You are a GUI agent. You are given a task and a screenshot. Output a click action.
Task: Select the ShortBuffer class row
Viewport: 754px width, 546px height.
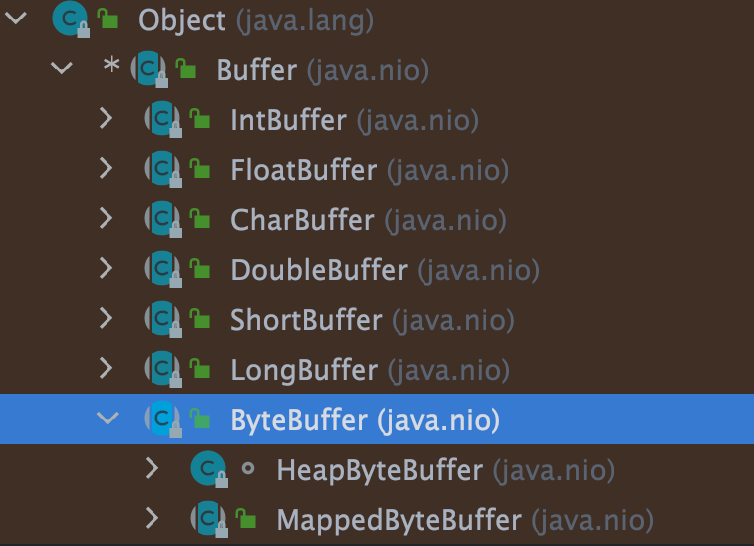pos(306,320)
